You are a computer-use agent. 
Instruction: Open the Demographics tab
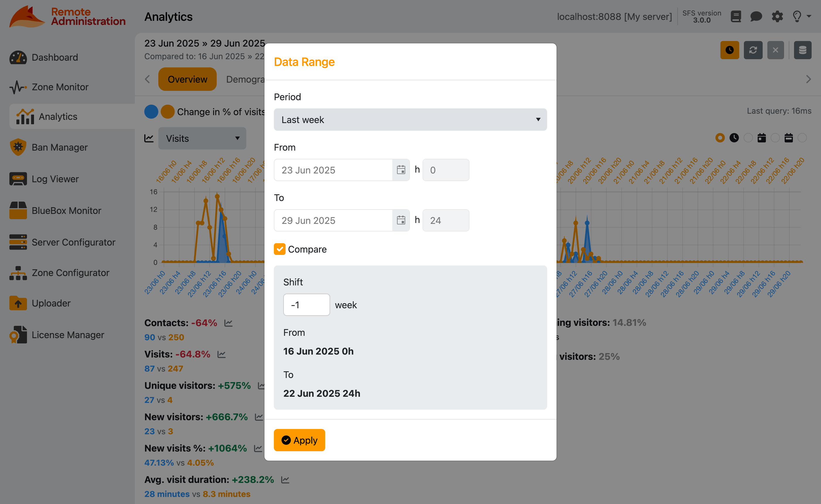click(x=246, y=79)
